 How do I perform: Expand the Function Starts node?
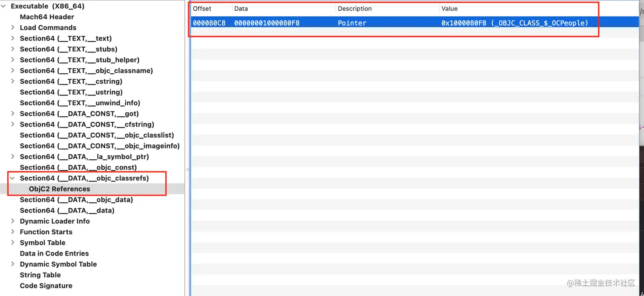[13, 232]
